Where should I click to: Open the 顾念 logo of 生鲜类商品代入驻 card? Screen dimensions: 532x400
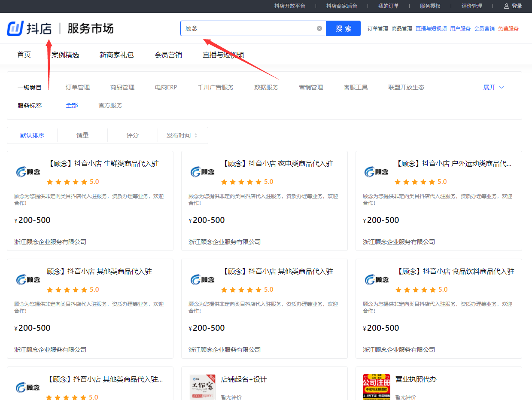[28, 172]
